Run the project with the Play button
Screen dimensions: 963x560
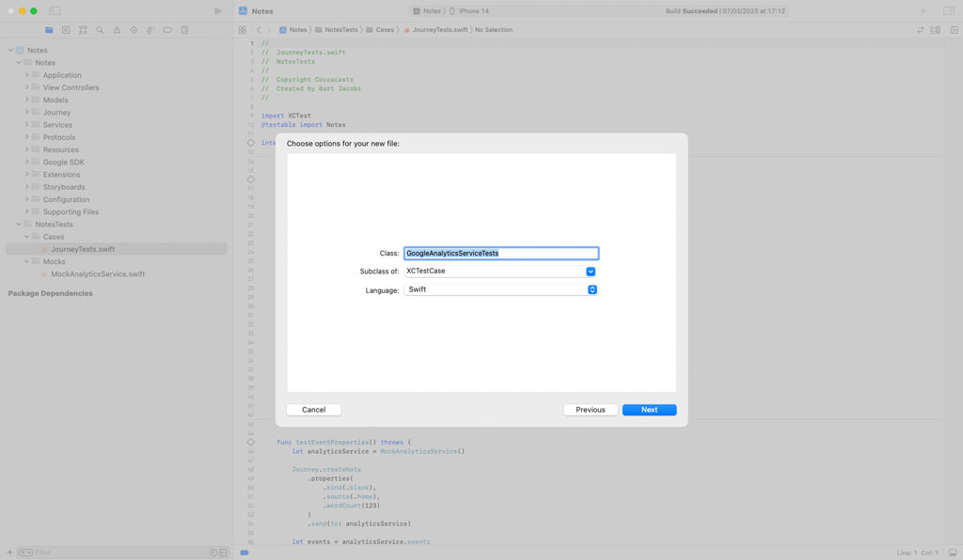217,10
